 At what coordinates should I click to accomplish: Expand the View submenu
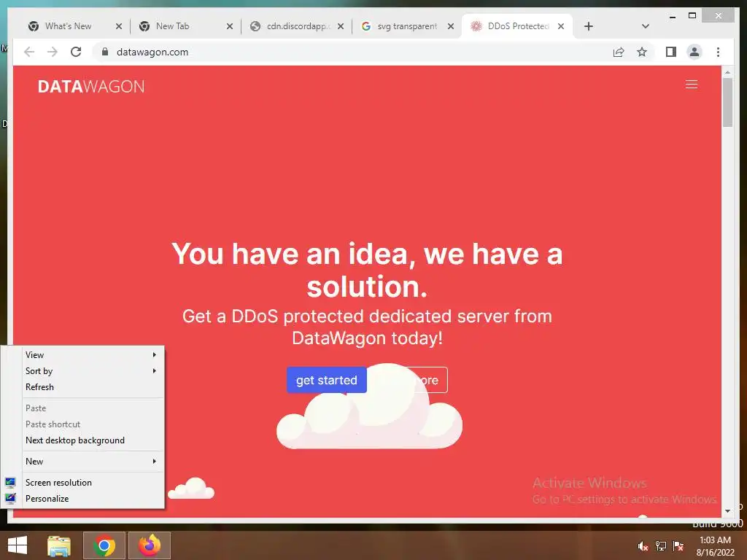coord(90,355)
